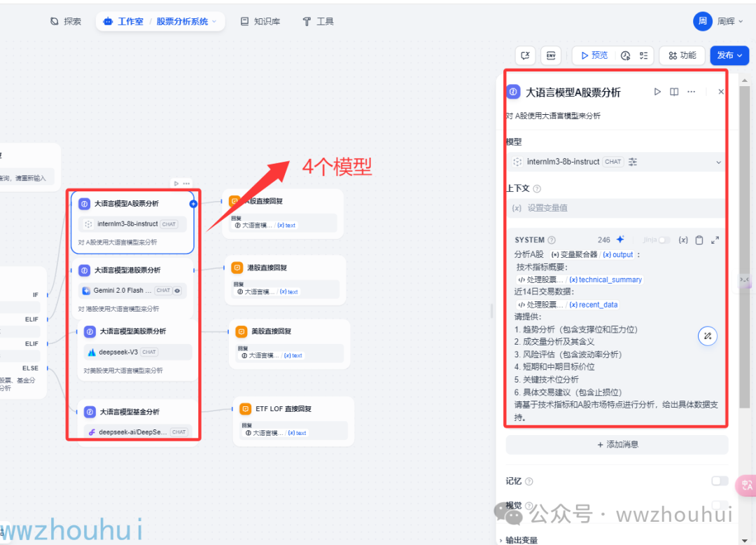
Task: Enable the 记忆 memory toggle
Action: click(x=719, y=481)
